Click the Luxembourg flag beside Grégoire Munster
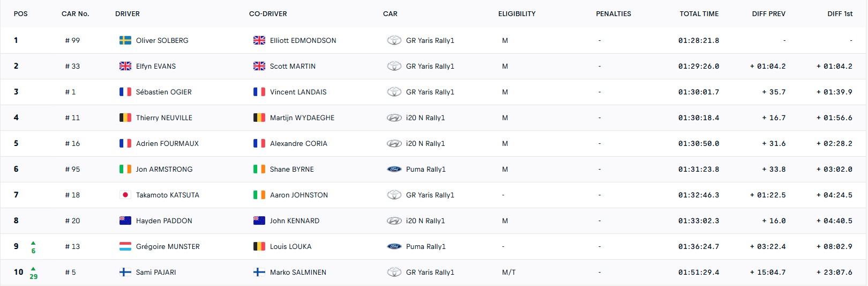 [125, 246]
